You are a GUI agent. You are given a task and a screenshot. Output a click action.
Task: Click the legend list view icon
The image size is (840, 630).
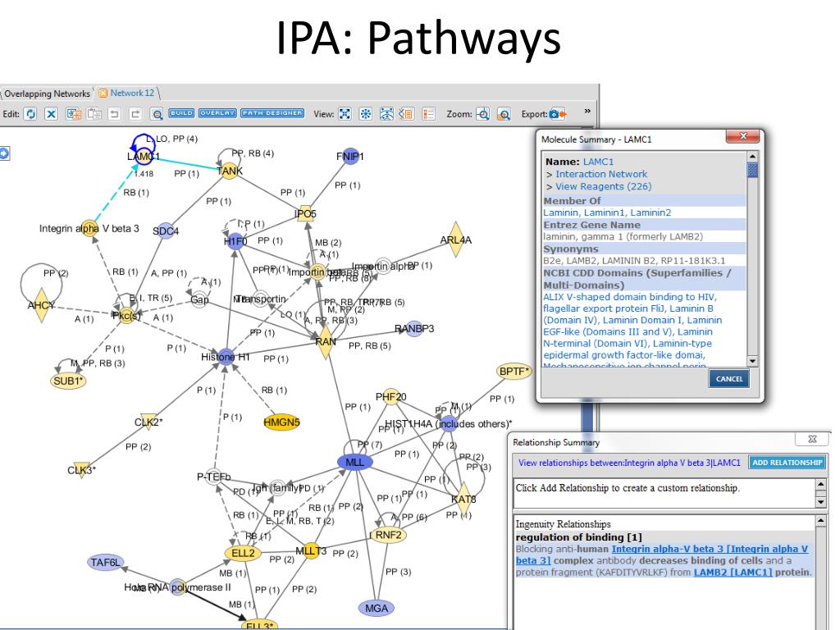tap(428, 113)
